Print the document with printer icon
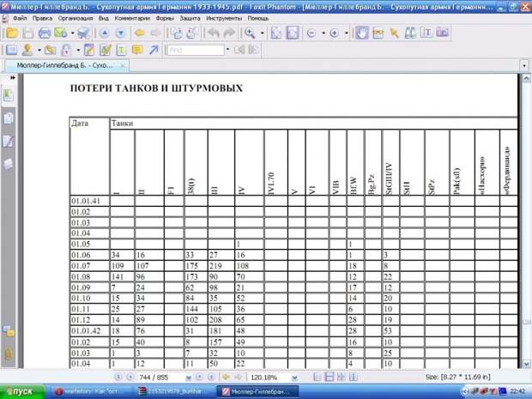Screen dimensions: 532x399 44,33
